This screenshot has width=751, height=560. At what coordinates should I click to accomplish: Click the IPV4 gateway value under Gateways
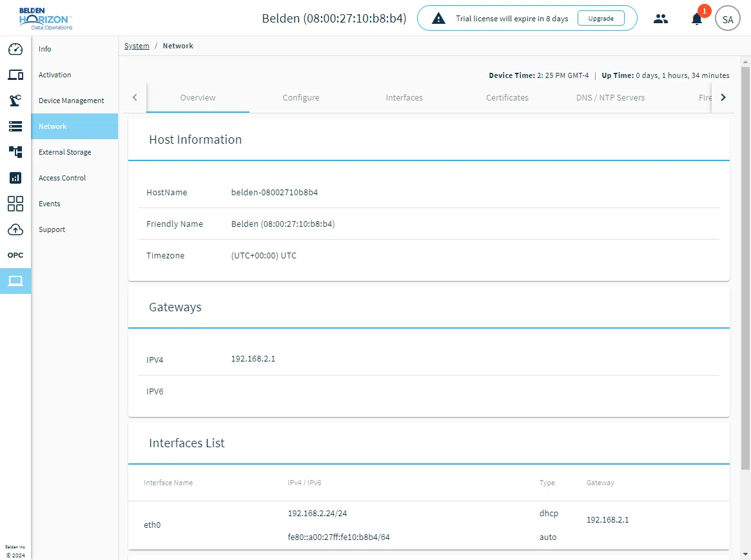(x=253, y=359)
